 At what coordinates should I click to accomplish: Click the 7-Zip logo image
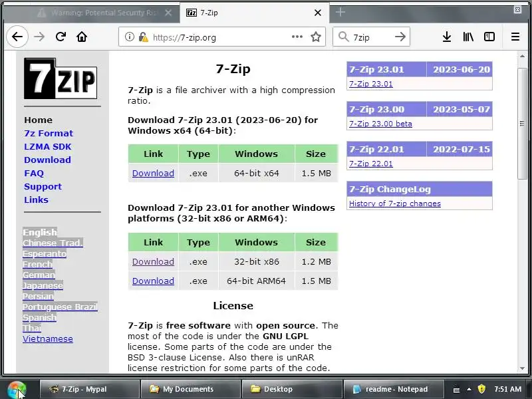tap(61, 78)
